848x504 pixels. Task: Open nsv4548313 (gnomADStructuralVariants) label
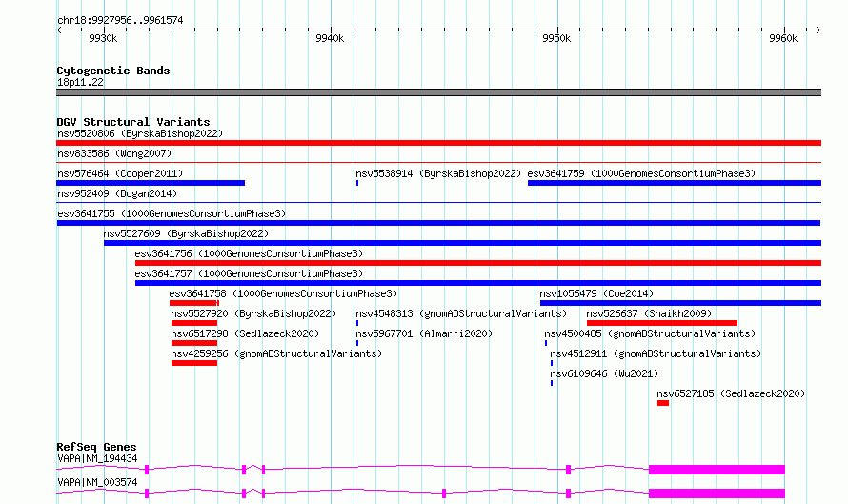(461, 313)
